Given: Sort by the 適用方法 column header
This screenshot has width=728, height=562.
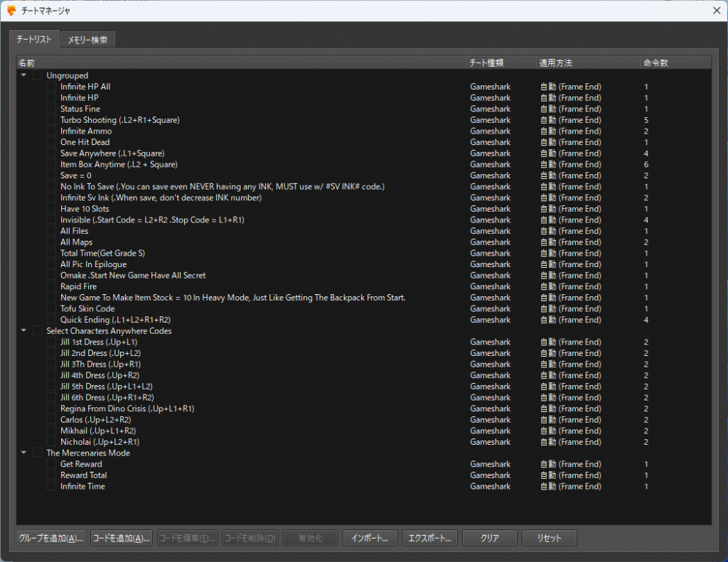Looking at the screenshot, I should (589, 63).
